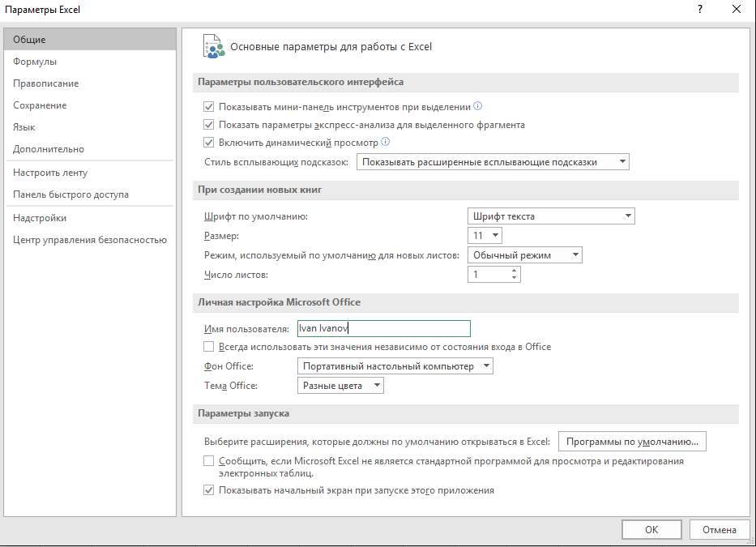Screen dimensions: 756x547
Task: Toggle Показывать начальный экран при запуске
Action: (x=209, y=490)
